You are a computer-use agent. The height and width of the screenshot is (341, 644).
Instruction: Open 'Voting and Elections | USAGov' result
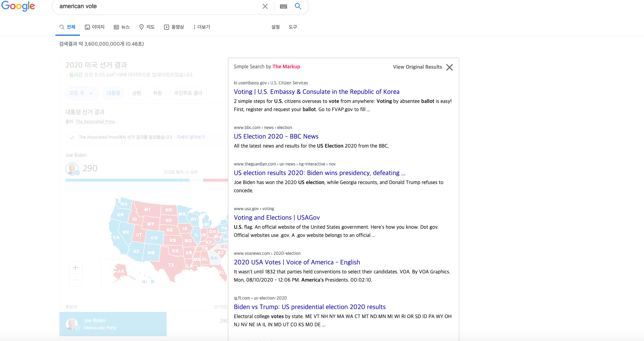277,217
